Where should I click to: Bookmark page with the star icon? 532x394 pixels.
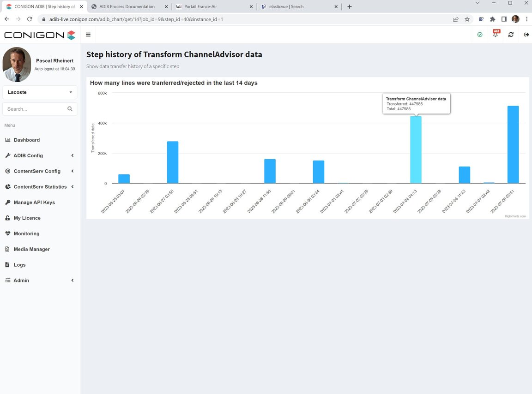click(467, 19)
